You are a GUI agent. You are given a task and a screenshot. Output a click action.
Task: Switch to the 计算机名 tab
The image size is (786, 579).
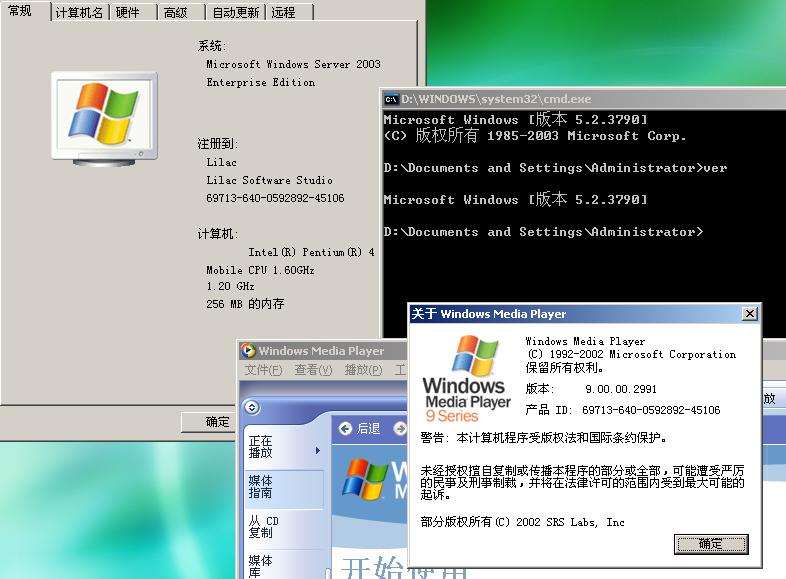coord(80,12)
